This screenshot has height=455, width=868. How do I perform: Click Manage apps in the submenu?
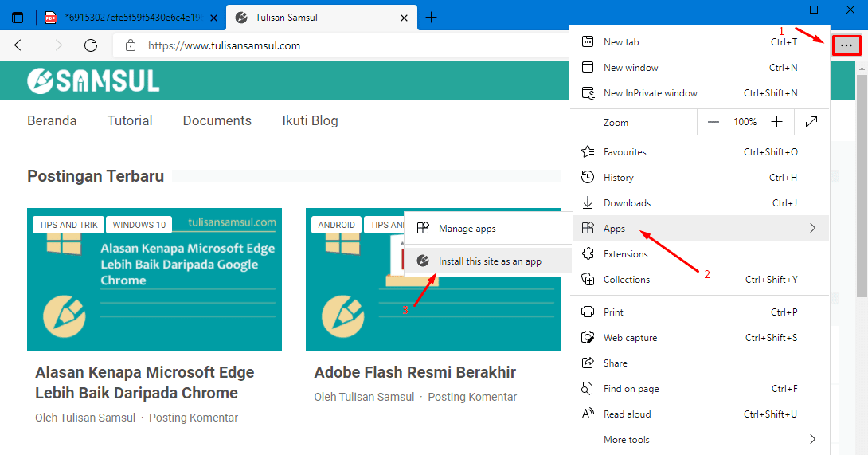point(488,229)
